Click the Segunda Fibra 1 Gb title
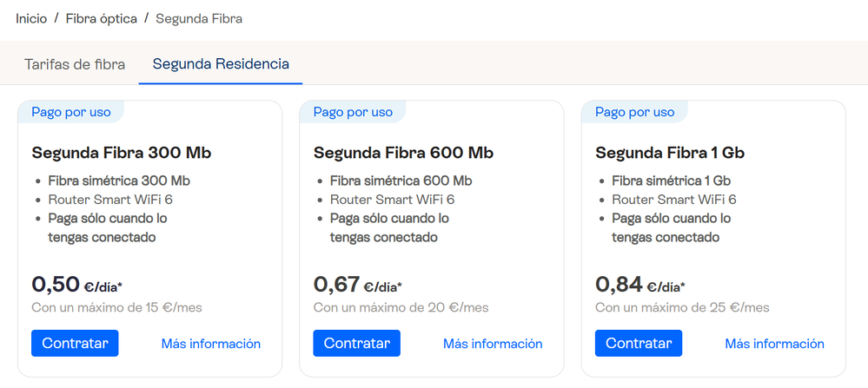The width and height of the screenshot is (868, 388). 670,154
